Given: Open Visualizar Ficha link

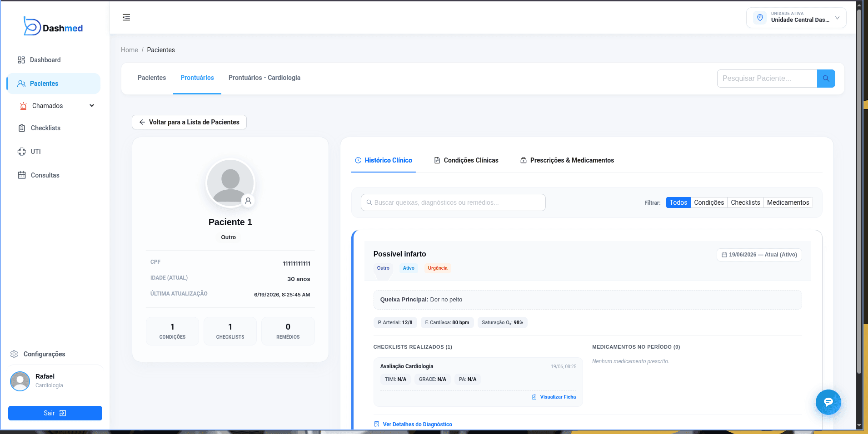Looking at the screenshot, I should [554, 397].
